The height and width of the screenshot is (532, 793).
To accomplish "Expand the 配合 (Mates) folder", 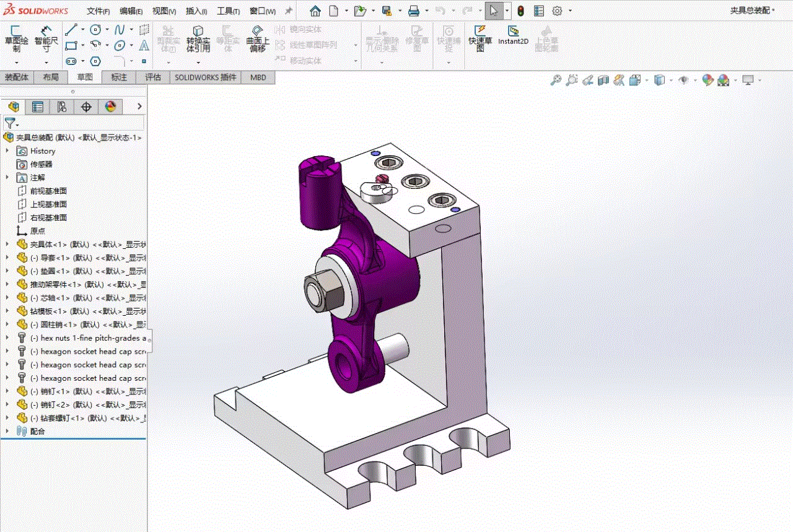I will [7, 431].
